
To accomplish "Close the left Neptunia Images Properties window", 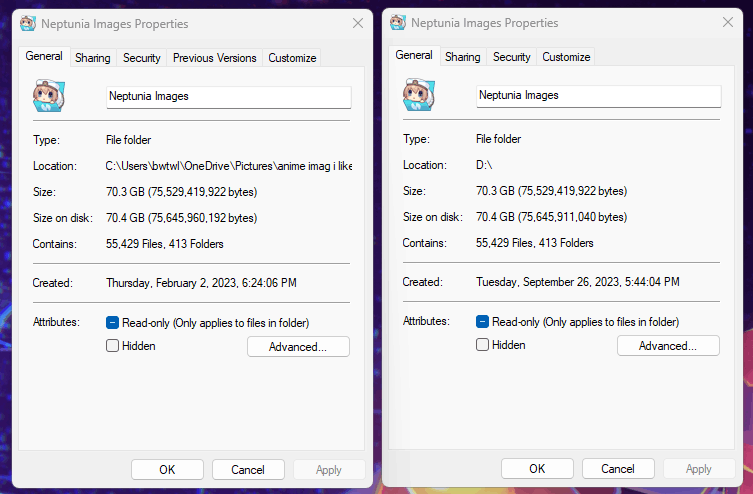I will 358,24.
